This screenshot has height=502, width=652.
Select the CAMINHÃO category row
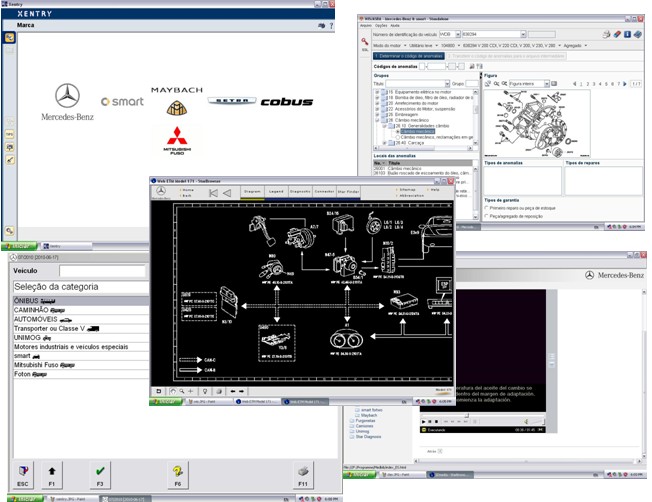point(81,310)
